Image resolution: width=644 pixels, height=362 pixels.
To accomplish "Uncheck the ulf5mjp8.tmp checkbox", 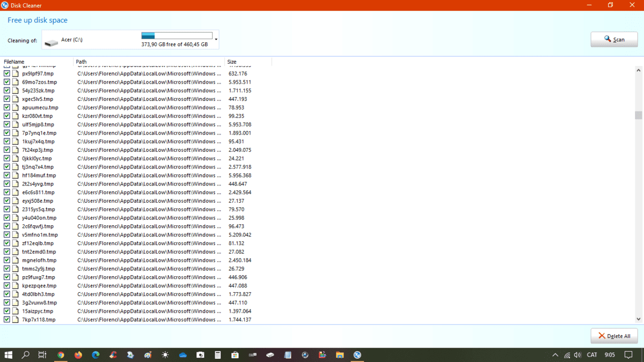I will point(7,124).
